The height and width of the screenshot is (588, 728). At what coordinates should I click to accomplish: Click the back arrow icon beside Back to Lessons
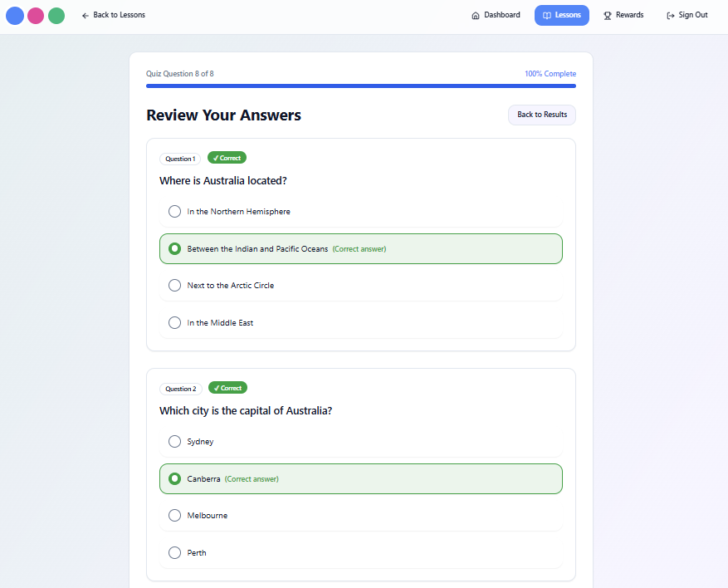(86, 16)
